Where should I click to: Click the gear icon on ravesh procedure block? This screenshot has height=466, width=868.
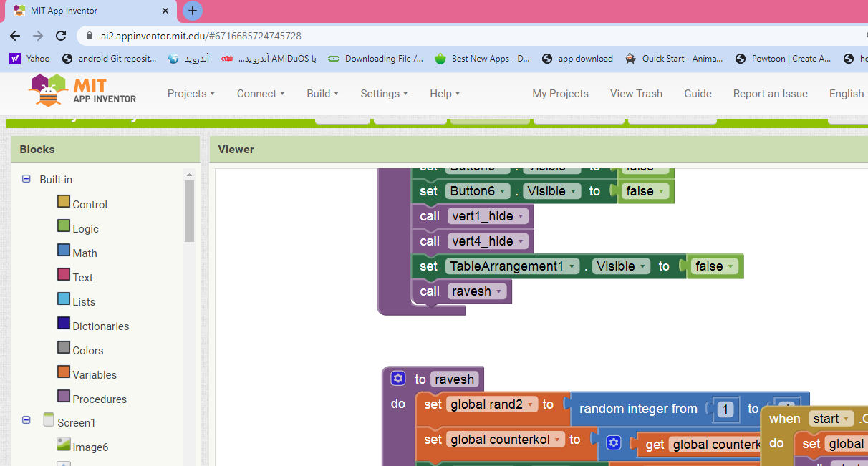click(398, 379)
